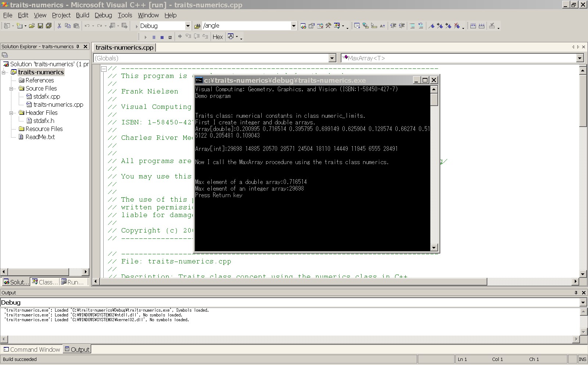Select ReadMe.txt in the solution tree
The width and height of the screenshot is (588, 365).
(40, 137)
